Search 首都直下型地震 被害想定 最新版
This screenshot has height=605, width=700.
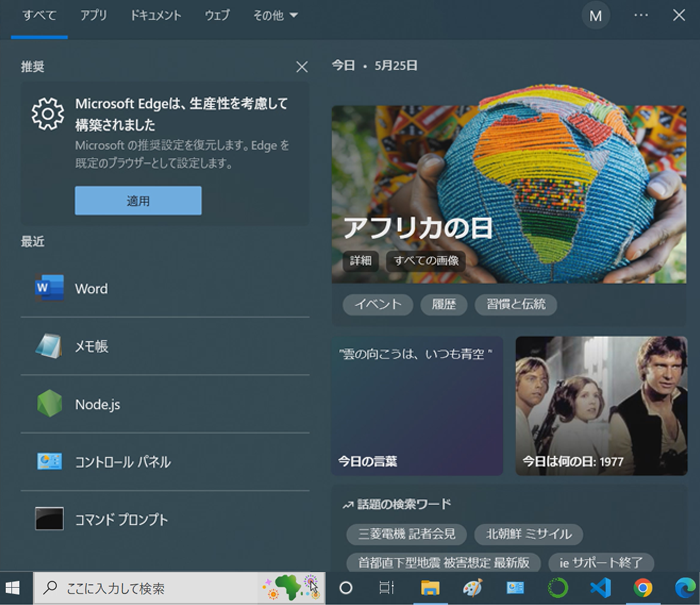(444, 563)
